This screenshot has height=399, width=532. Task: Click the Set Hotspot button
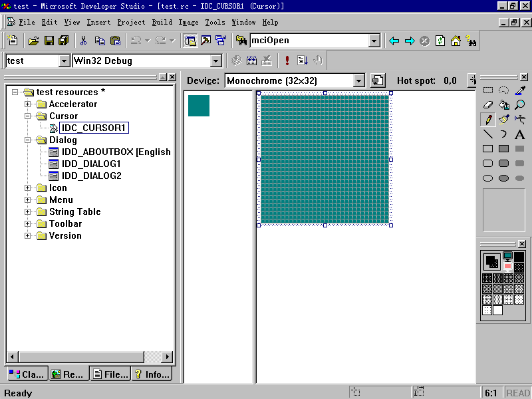coord(472,80)
